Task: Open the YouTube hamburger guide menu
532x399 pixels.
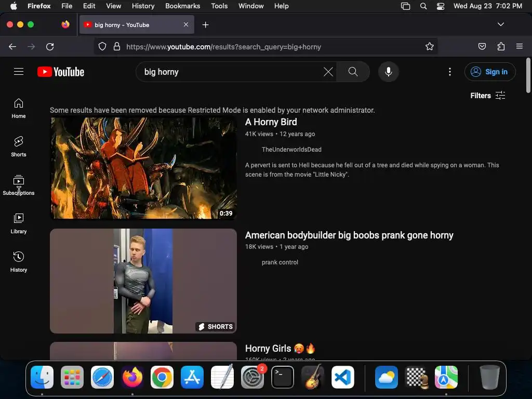Action: [x=19, y=72]
